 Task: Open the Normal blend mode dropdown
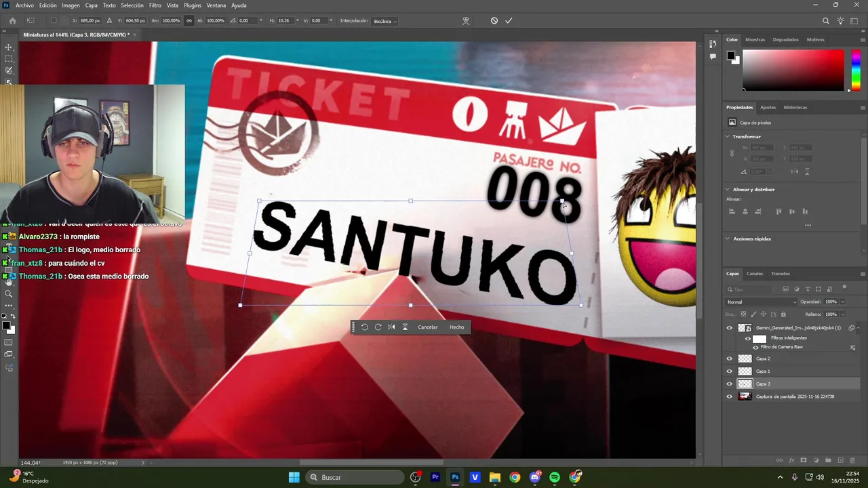click(x=762, y=302)
